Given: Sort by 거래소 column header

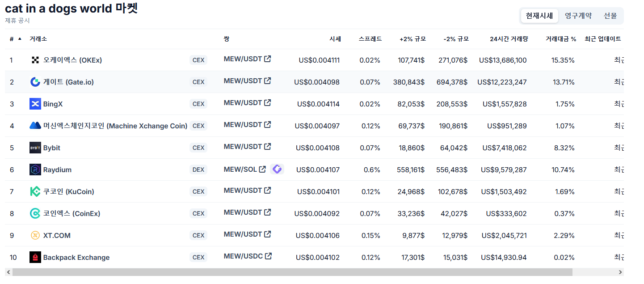Looking at the screenshot, I should 38,39.
